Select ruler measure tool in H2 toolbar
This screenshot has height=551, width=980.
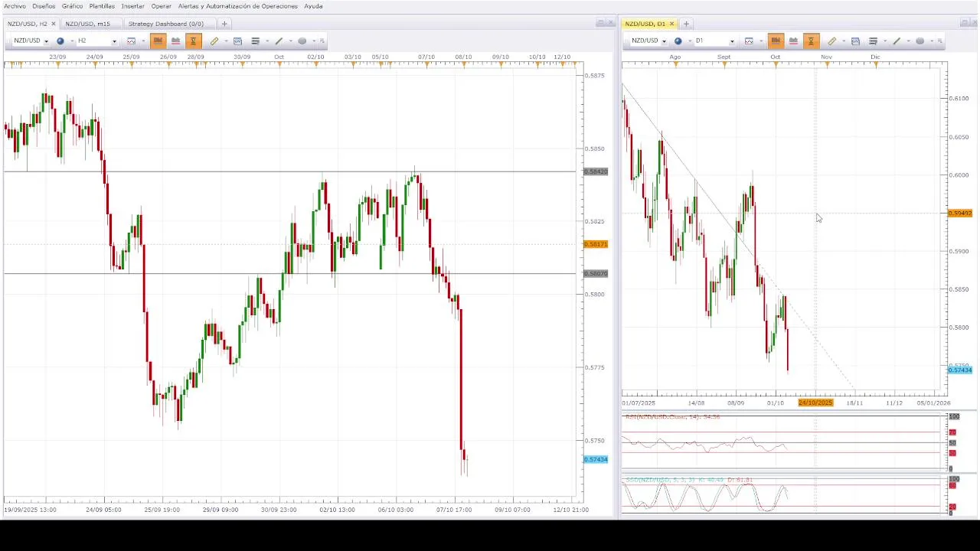point(214,41)
